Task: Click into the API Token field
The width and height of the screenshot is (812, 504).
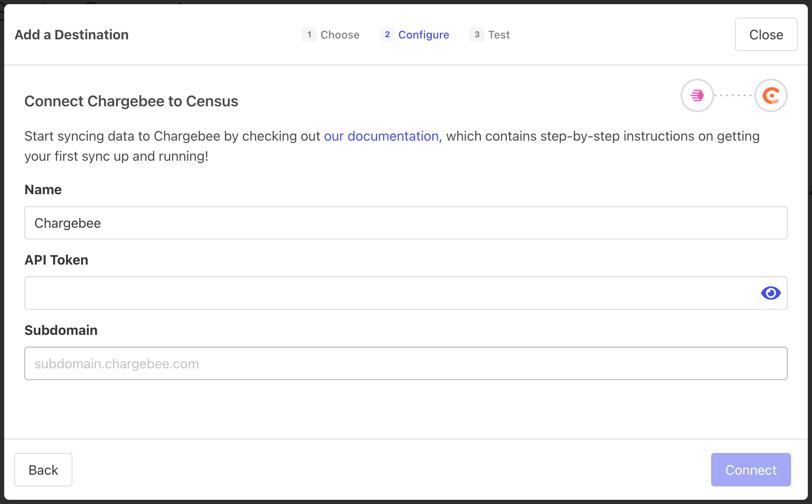Action: [x=389, y=293]
